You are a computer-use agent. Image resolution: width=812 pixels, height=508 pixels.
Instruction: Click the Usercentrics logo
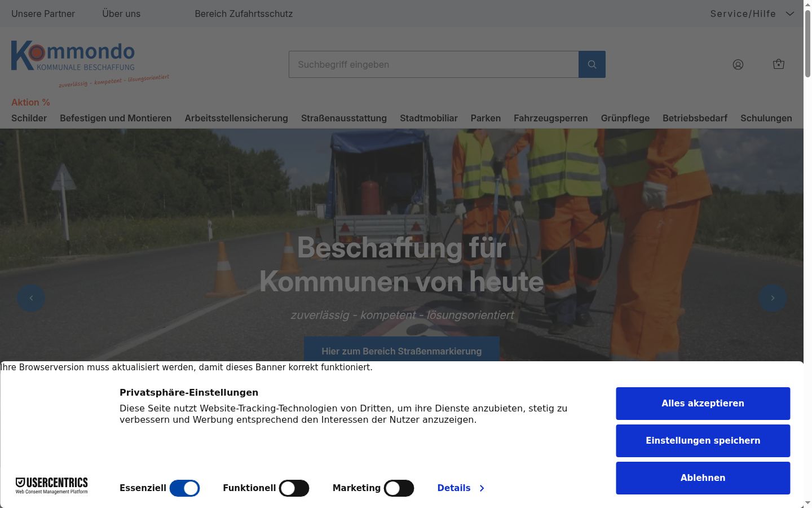pyautogui.click(x=52, y=485)
